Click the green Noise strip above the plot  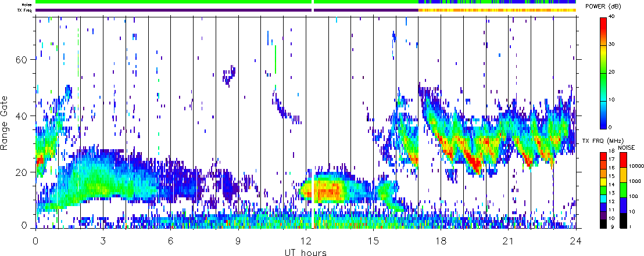point(227,2)
